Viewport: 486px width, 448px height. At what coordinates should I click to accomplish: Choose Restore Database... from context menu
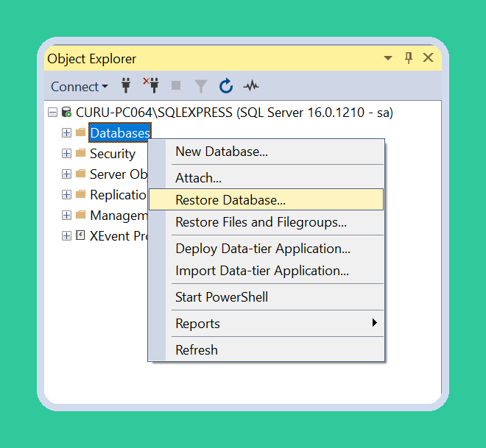pyautogui.click(x=267, y=199)
